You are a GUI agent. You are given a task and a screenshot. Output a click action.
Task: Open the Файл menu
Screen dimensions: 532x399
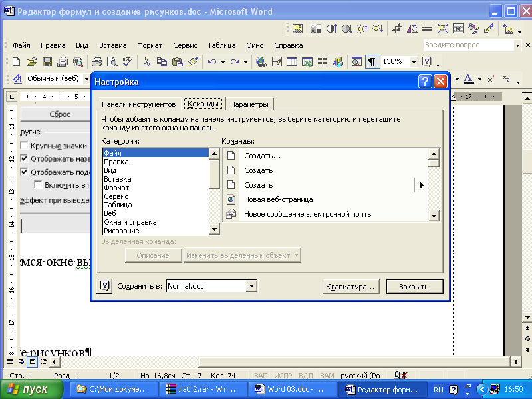click(21, 45)
